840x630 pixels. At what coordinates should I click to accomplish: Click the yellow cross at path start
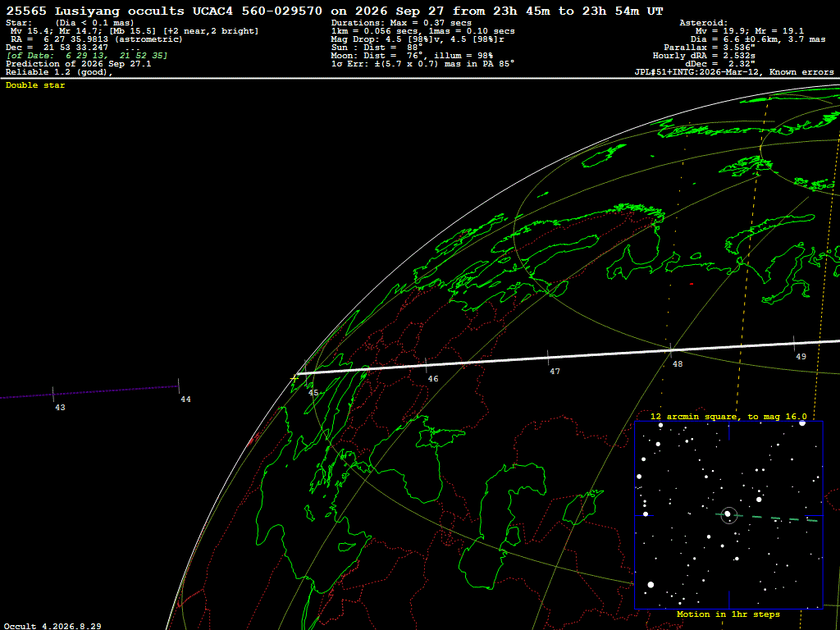point(294,378)
